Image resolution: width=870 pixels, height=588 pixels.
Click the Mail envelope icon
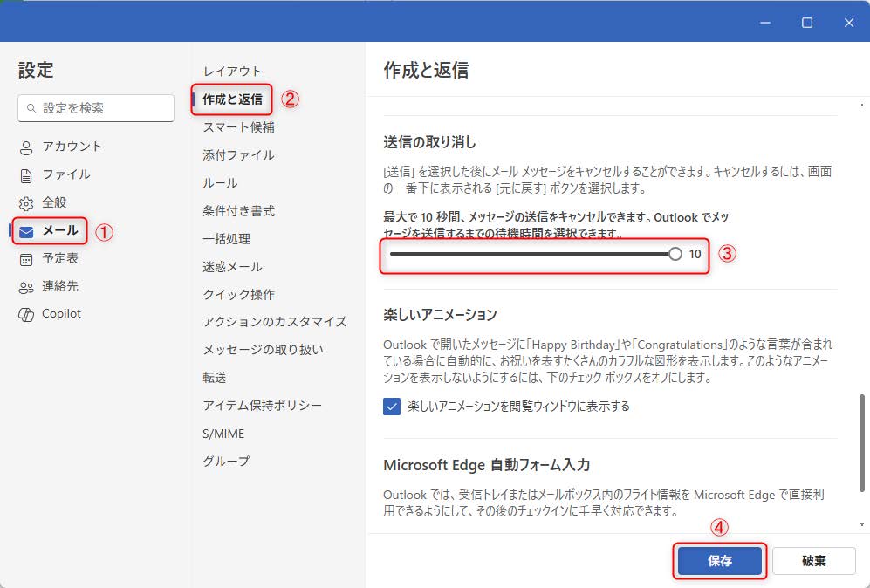coord(26,231)
